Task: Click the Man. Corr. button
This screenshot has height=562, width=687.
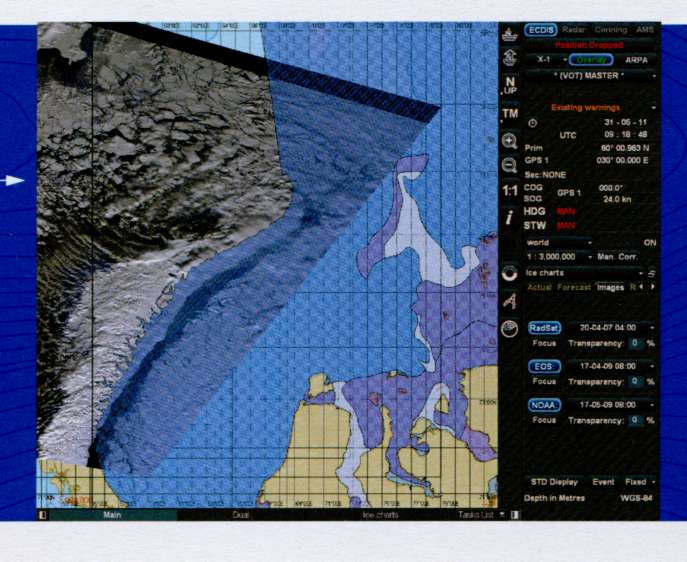Action: click(618, 257)
